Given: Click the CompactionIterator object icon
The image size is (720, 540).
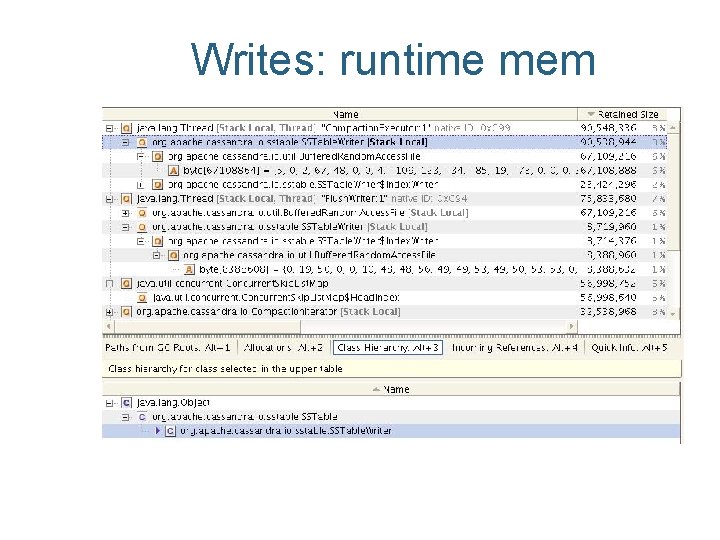Looking at the screenshot, I should [126, 312].
